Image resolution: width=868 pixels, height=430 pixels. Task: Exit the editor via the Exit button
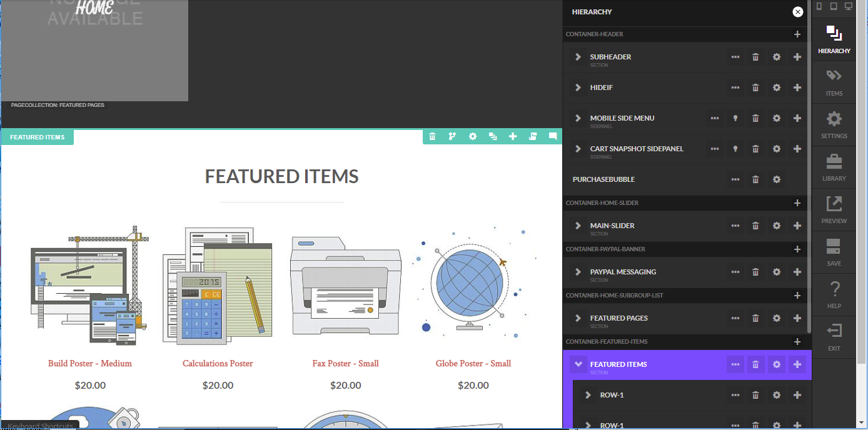click(834, 337)
